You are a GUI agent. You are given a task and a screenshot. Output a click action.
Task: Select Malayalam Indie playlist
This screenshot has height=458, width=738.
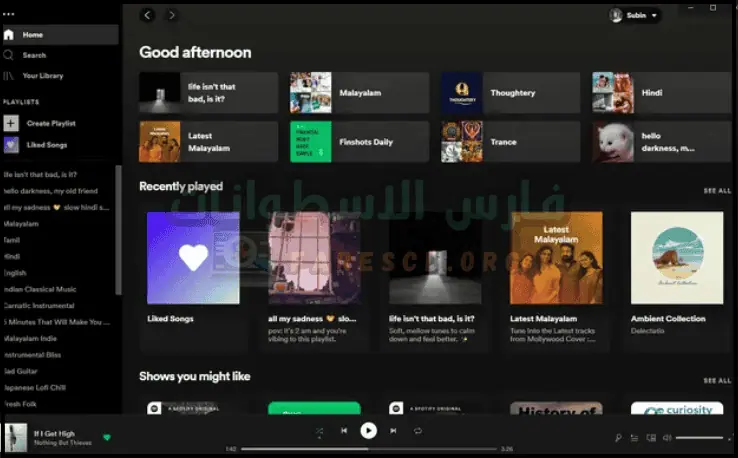click(x=30, y=338)
